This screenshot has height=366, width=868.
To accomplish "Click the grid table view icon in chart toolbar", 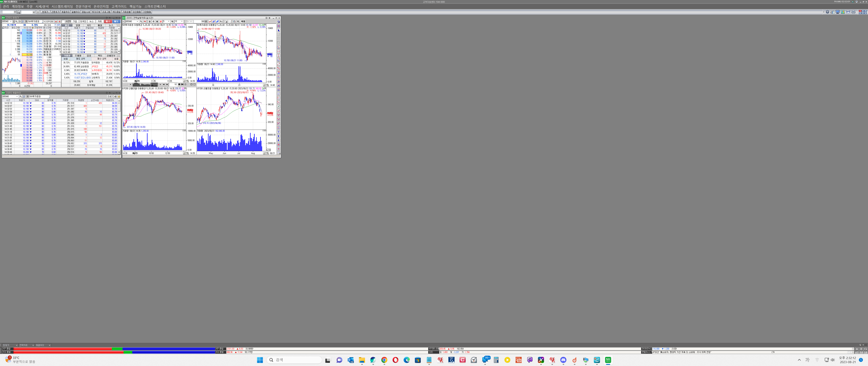I will [x=238, y=22].
